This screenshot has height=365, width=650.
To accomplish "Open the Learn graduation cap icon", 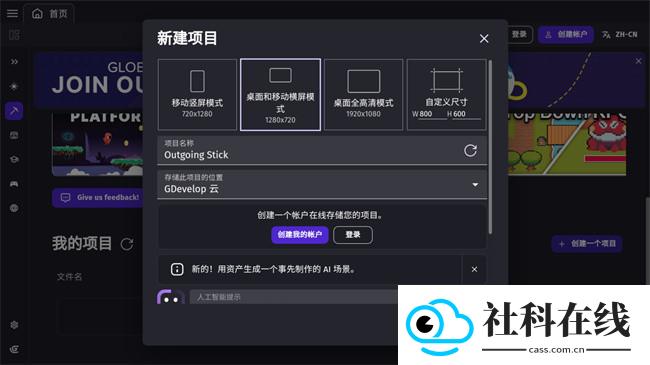I will click(x=14, y=159).
